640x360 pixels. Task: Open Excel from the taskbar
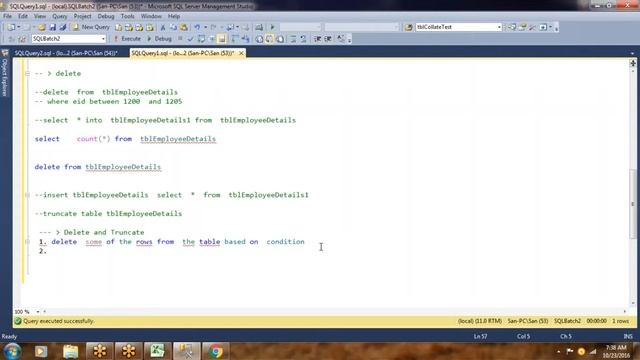(157, 351)
